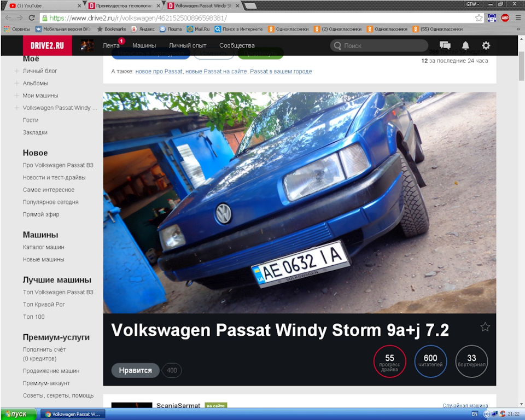The image size is (525, 420).
Task: Open the новое про Passat link
Action: (x=159, y=71)
